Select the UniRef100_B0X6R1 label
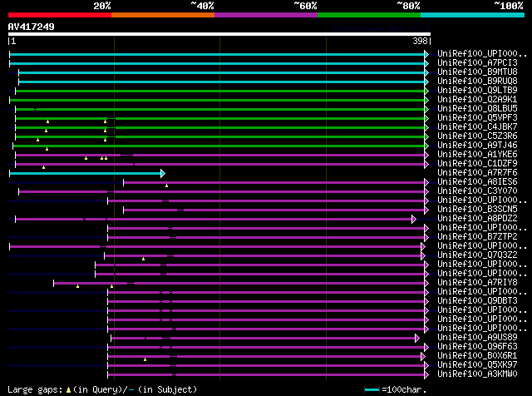 click(x=477, y=356)
